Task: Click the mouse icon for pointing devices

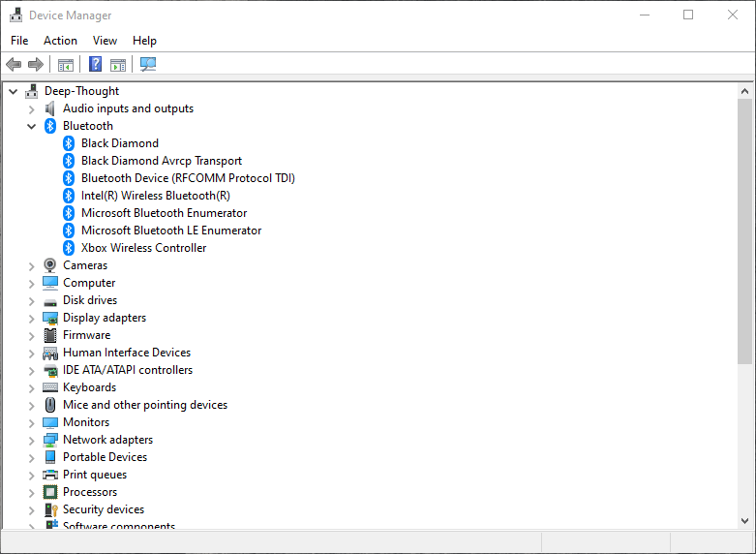Action: 50,405
